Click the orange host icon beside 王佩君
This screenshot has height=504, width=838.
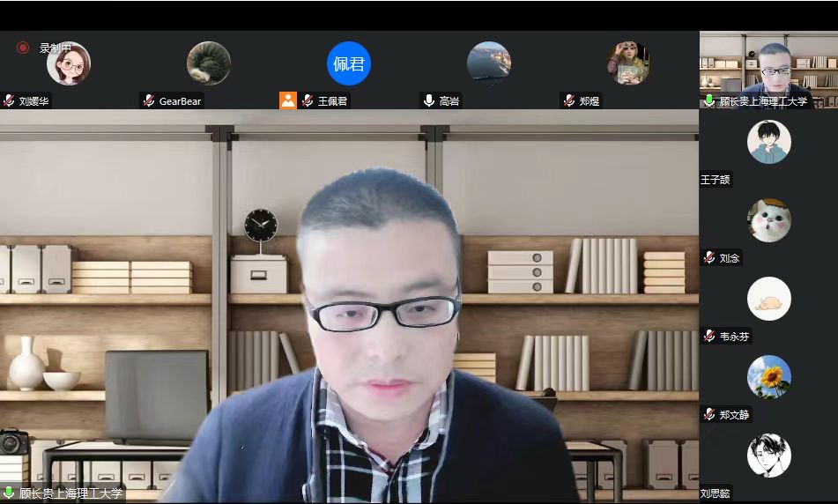click(x=288, y=100)
